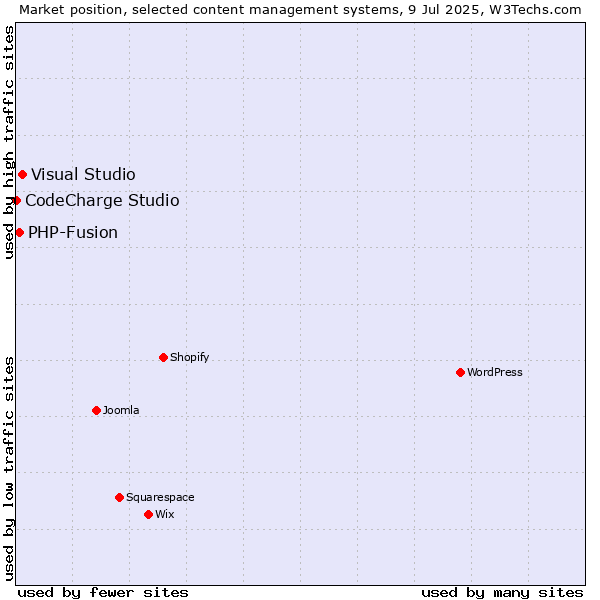
Task: Click the Squarespace red data point
Action: coord(119,497)
